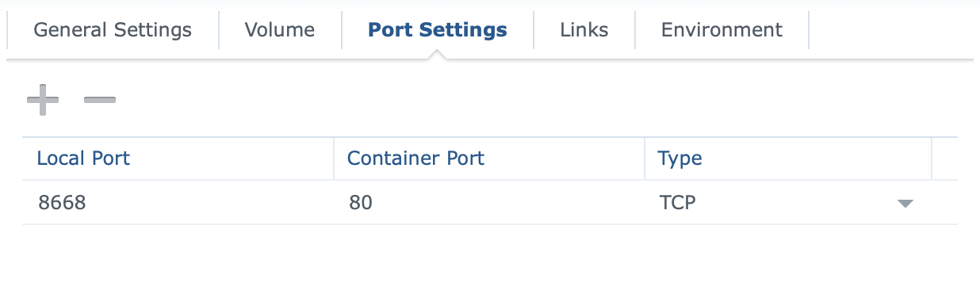Switch to the General Settings tab
This screenshot has width=980, height=298.
point(113,30)
